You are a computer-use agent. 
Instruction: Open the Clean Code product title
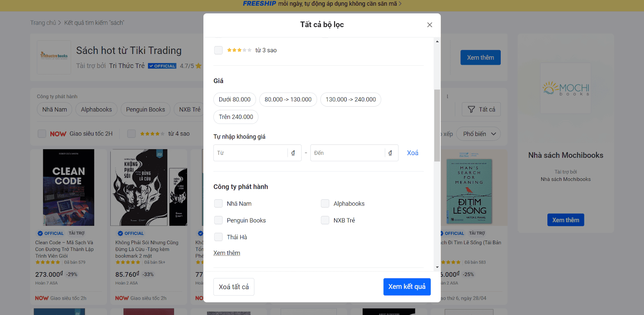coord(64,249)
